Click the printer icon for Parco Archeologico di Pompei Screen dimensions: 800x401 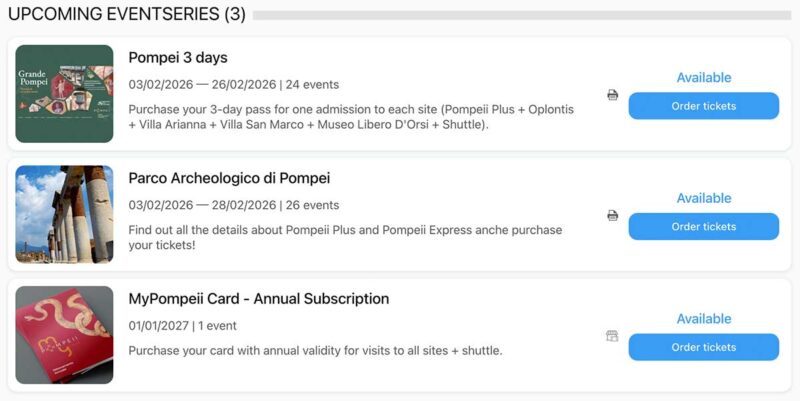click(x=612, y=215)
